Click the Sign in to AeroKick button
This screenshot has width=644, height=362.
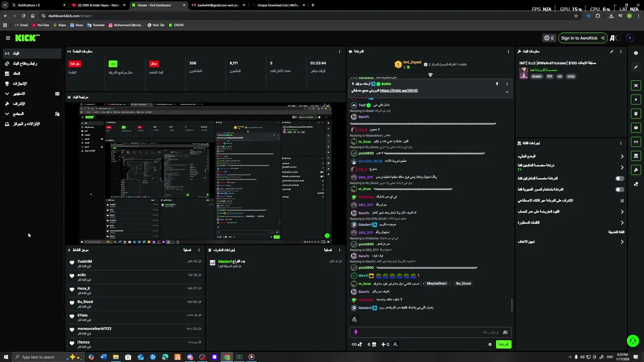click(582, 38)
